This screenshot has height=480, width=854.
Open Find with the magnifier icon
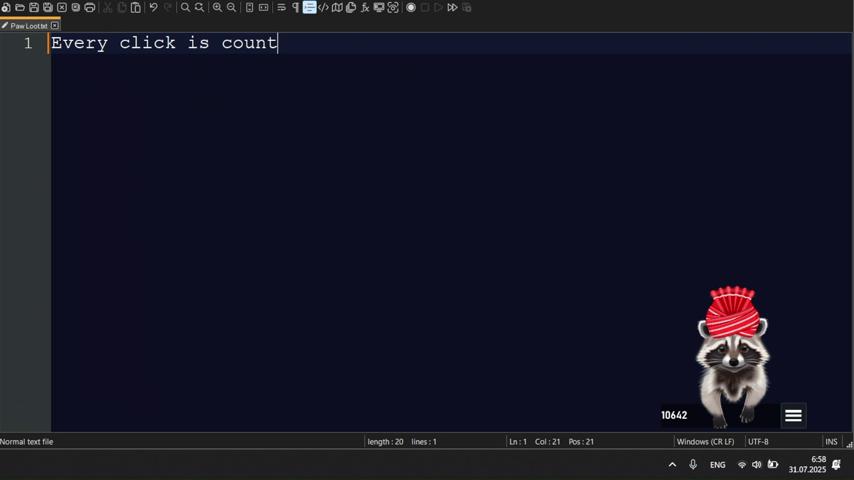[x=185, y=7]
